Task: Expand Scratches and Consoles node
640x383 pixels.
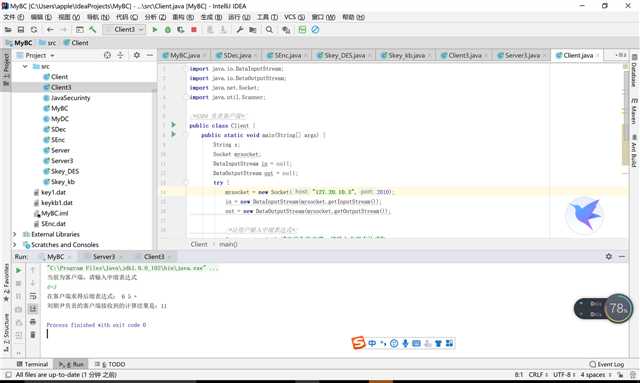Action: (x=15, y=245)
